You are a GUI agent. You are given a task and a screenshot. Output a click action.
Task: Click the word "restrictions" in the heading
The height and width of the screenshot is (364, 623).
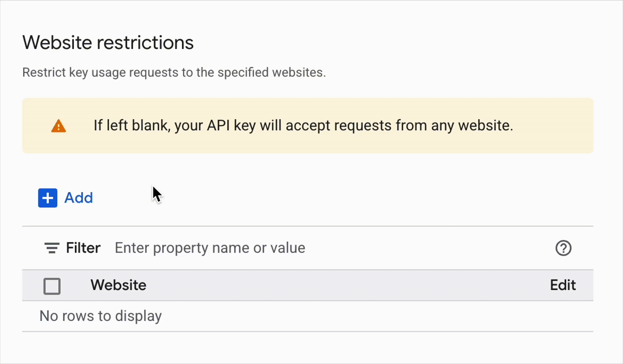pos(145,42)
